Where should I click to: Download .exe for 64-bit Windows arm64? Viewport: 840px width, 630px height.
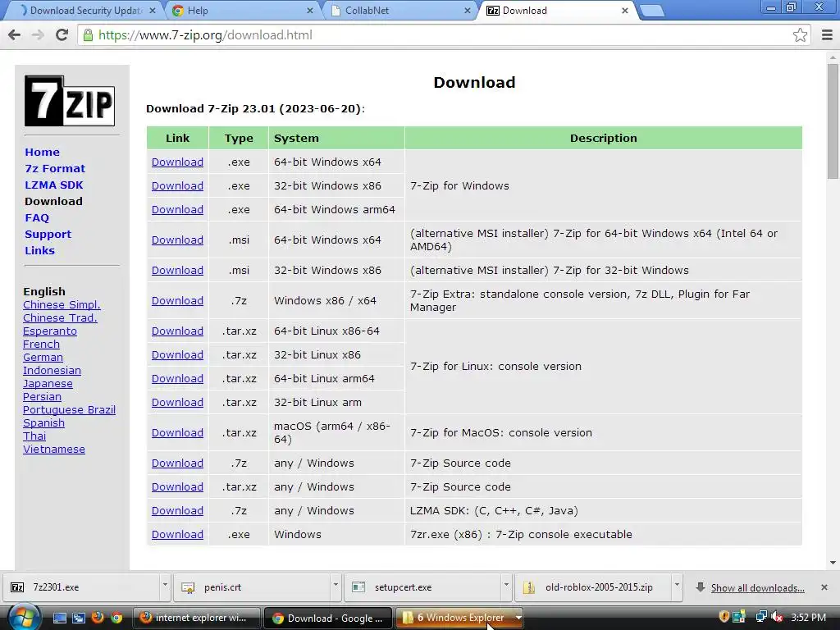click(177, 209)
